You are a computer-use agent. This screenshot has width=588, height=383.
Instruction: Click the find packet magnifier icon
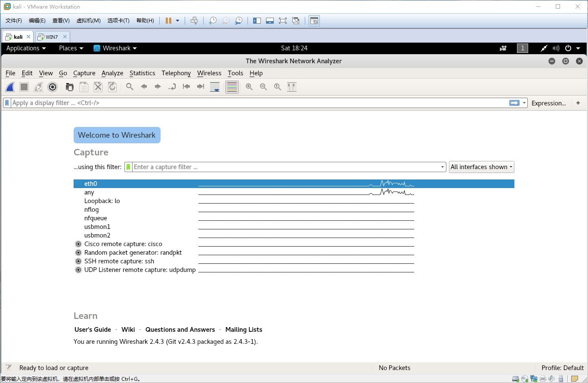click(130, 87)
